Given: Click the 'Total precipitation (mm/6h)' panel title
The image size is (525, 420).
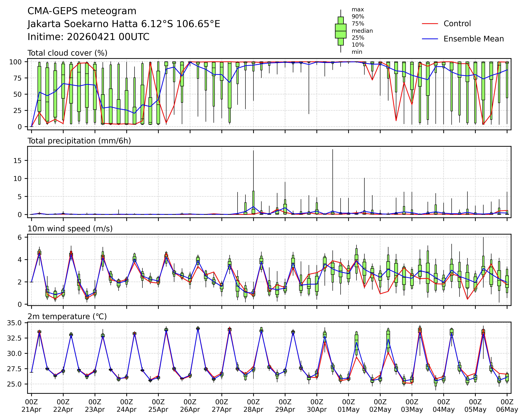Looking at the screenshot, I should [79, 141].
